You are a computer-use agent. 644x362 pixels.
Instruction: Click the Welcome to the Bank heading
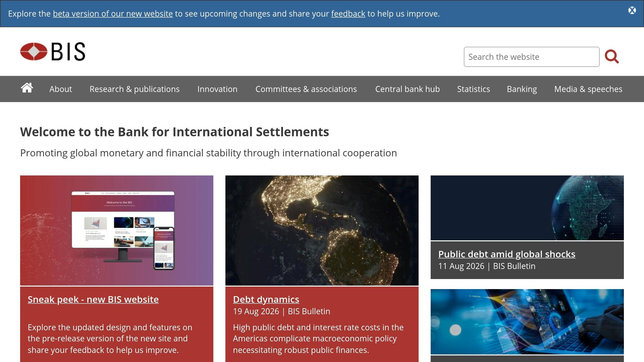pos(175,132)
